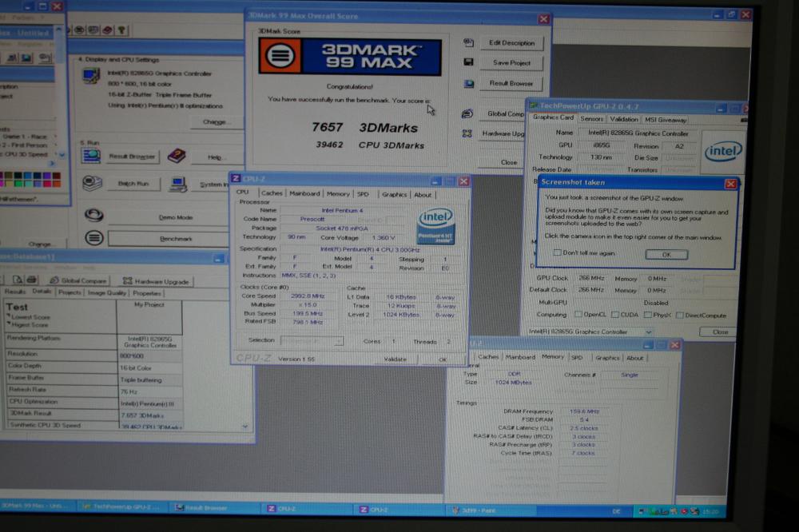The height and width of the screenshot is (532, 799).
Task: Click the Demo Mode ring icon
Action: click(93, 216)
